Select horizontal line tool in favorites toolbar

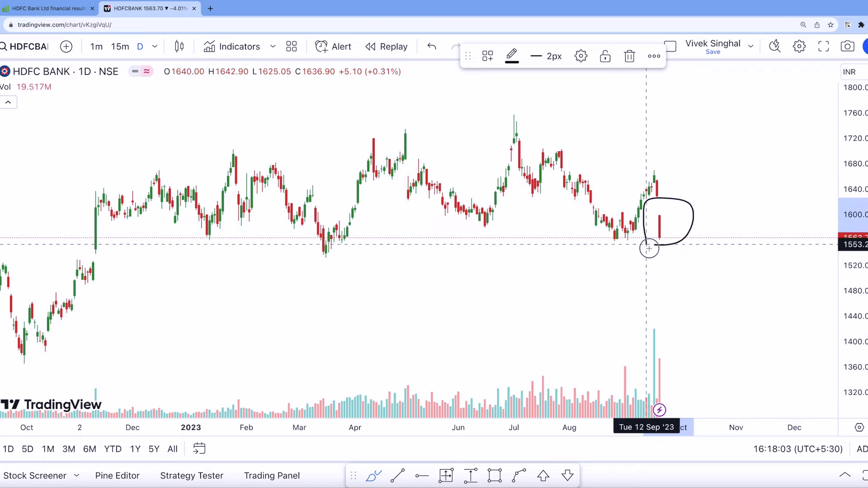click(422, 476)
